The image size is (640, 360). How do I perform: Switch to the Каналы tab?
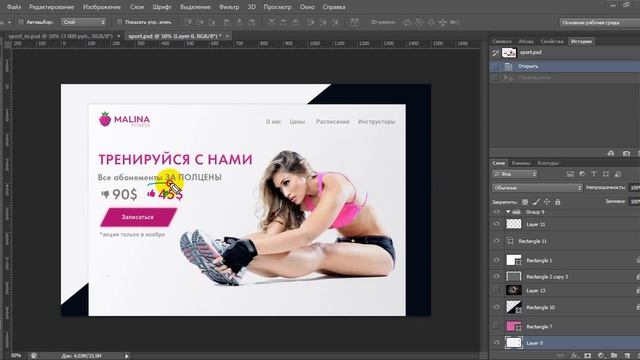(x=521, y=163)
